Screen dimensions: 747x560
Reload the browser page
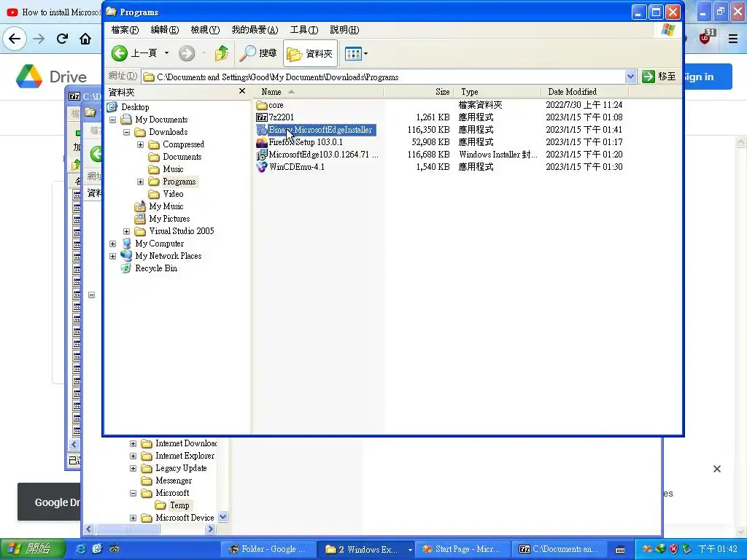tap(62, 38)
